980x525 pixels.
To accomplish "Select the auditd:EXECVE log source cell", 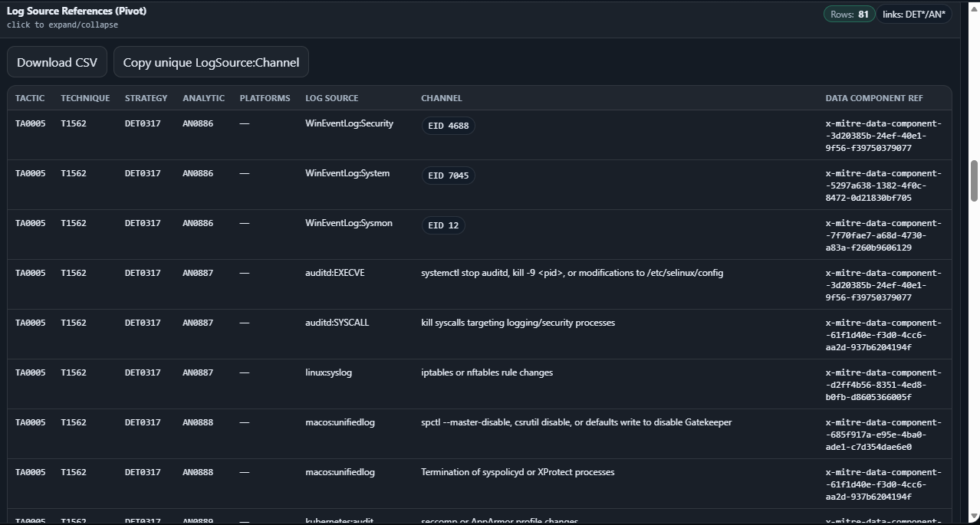I will point(334,273).
